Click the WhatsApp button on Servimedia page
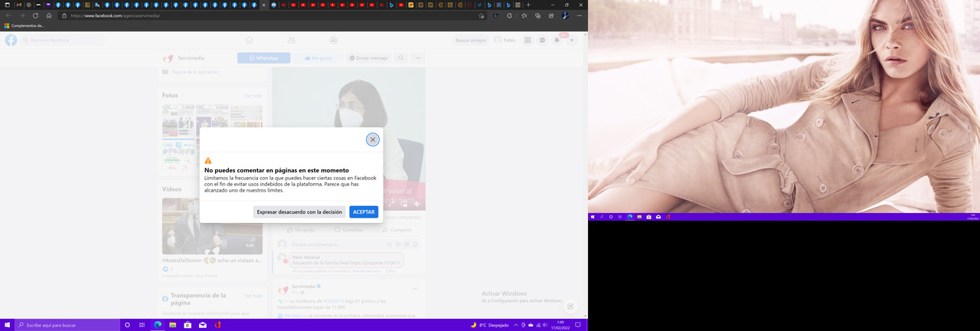 point(263,58)
